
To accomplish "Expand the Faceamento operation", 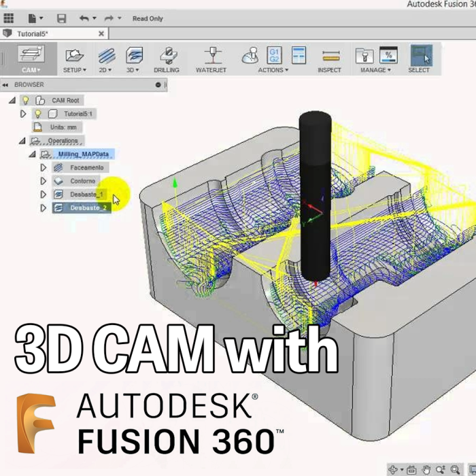I will (x=44, y=167).
